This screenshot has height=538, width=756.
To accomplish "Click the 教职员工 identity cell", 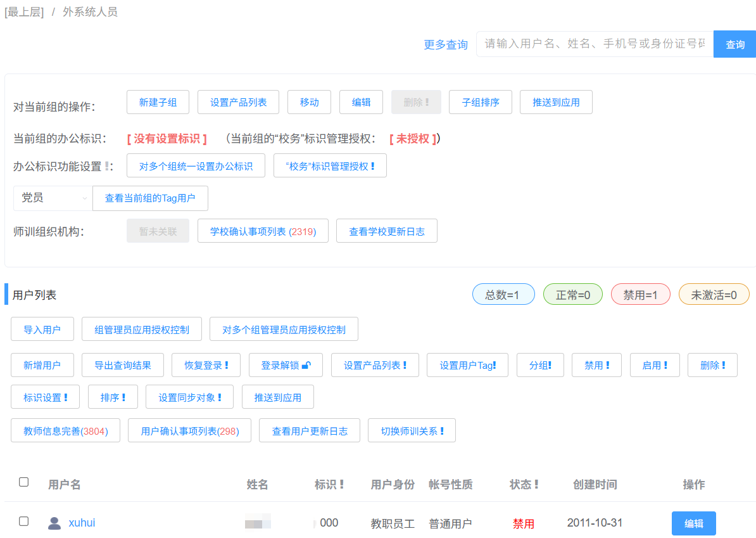I will coord(393,523).
